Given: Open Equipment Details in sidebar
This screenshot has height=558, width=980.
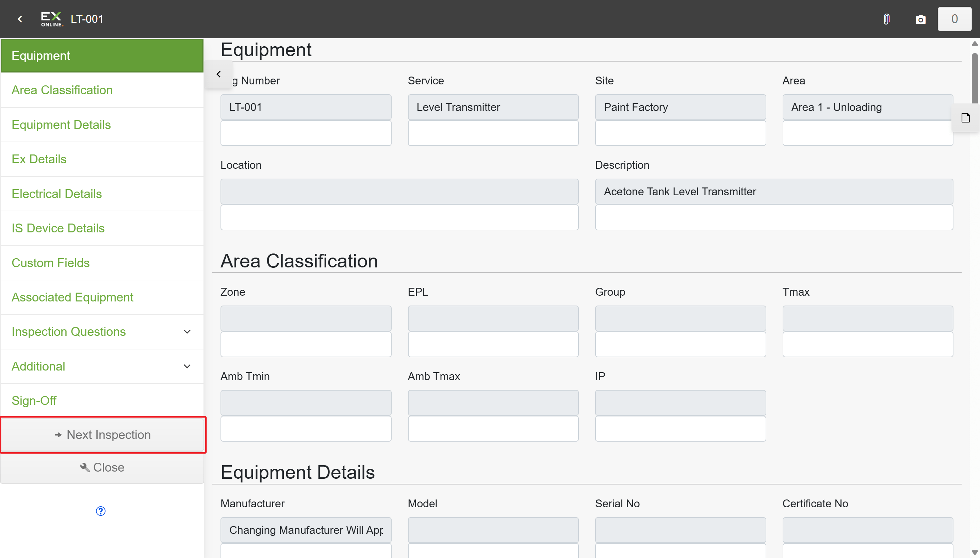Looking at the screenshot, I should click(x=102, y=125).
